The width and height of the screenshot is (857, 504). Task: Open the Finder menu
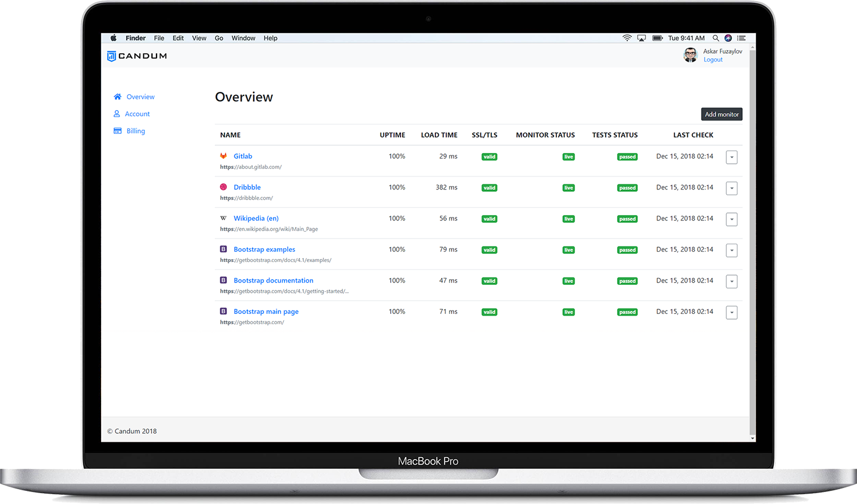pos(136,38)
